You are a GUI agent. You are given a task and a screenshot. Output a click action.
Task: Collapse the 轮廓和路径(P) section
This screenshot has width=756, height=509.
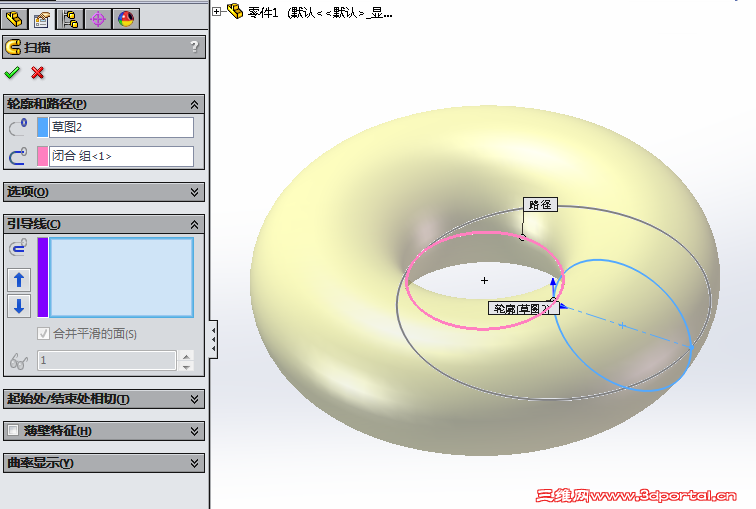194,104
